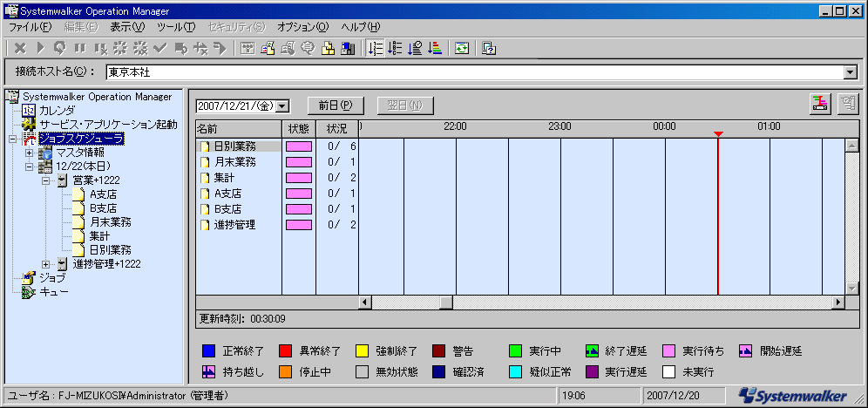Open the ツール(T) menu

click(176, 26)
